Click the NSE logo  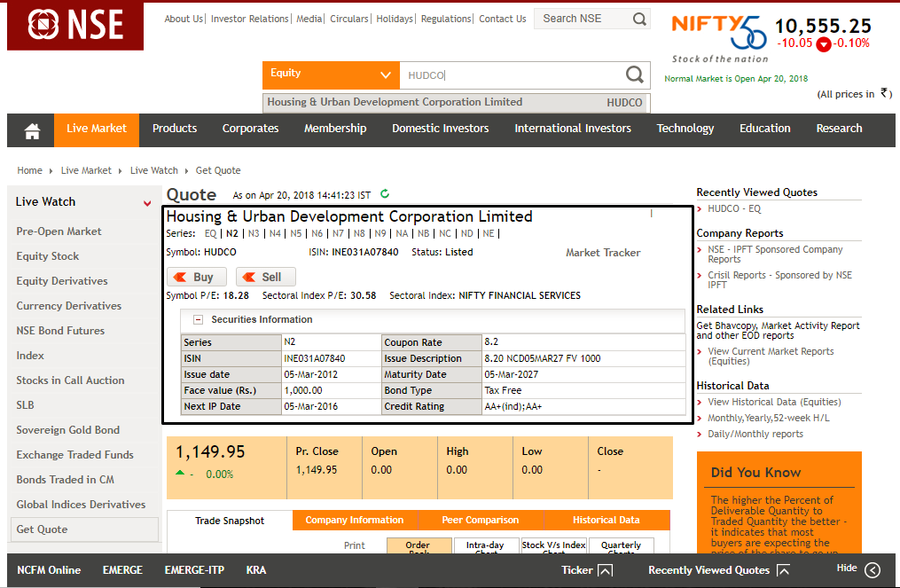click(x=75, y=26)
